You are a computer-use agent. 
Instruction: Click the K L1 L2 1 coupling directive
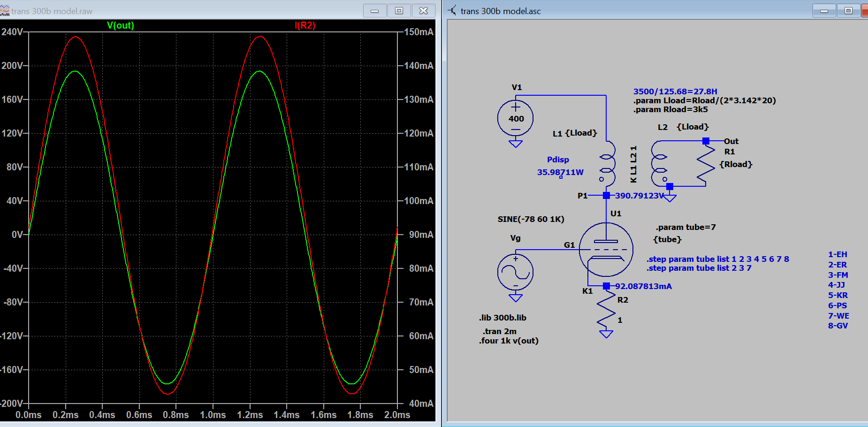pyautogui.click(x=633, y=164)
